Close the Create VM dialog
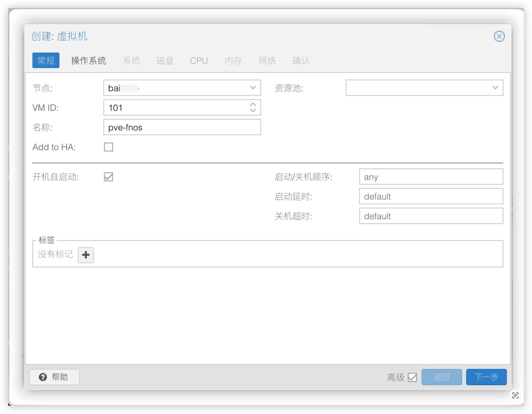The height and width of the screenshot is (414, 532). (x=499, y=37)
